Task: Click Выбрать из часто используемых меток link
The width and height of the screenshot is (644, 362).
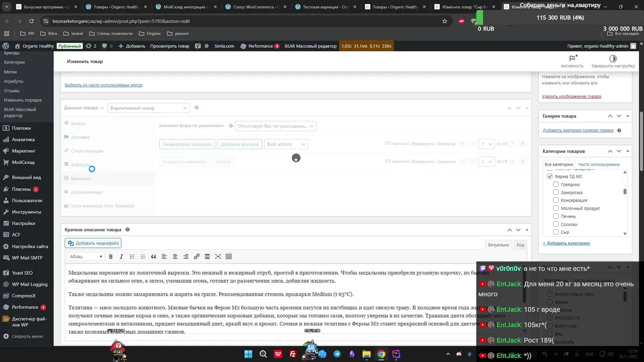Action: point(104,85)
